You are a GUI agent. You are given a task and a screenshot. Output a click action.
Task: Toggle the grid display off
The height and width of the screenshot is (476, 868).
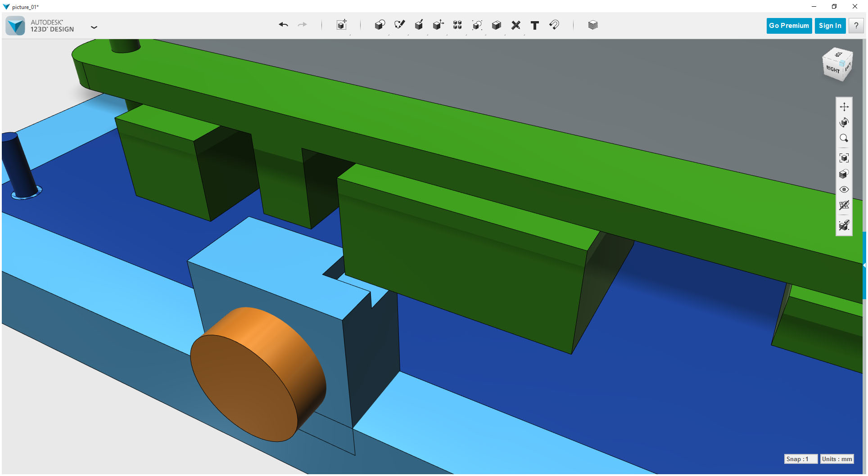click(x=844, y=206)
